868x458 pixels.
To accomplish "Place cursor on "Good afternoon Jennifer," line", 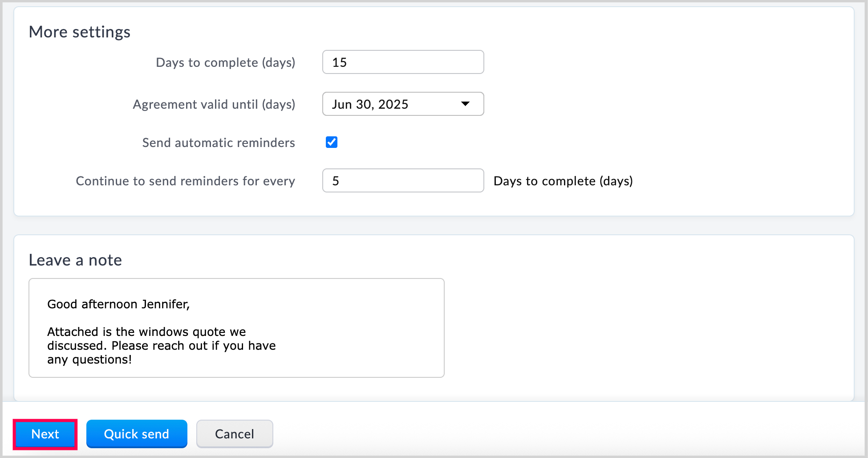I will coord(118,304).
